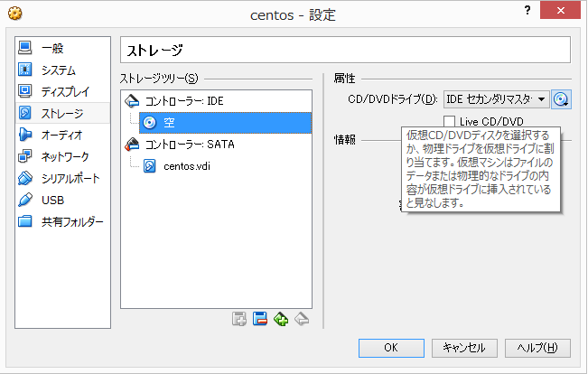
Task: Click the add controller toolbar icon
Action: (x=281, y=319)
